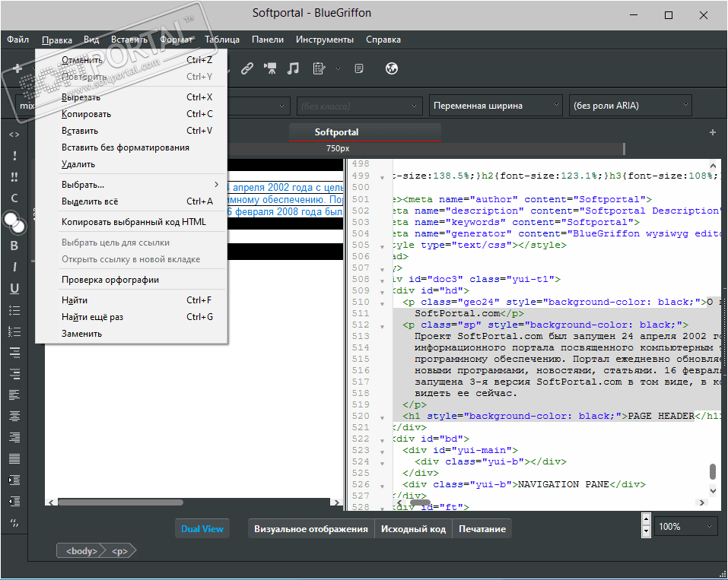Switch to Исходный код view
The width and height of the screenshot is (728, 580).
point(413,528)
